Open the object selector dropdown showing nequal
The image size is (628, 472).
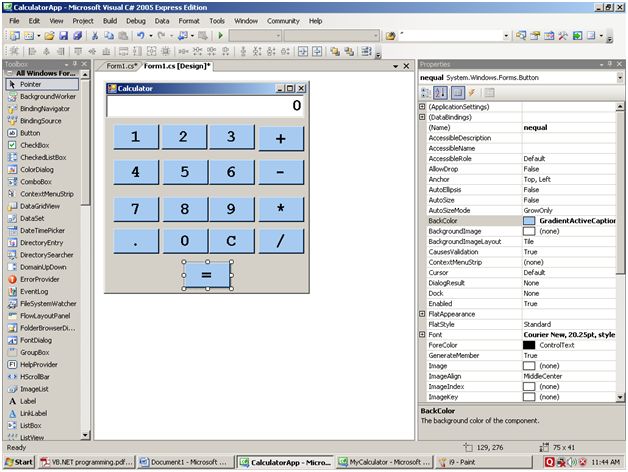click(x=620, y=78)
